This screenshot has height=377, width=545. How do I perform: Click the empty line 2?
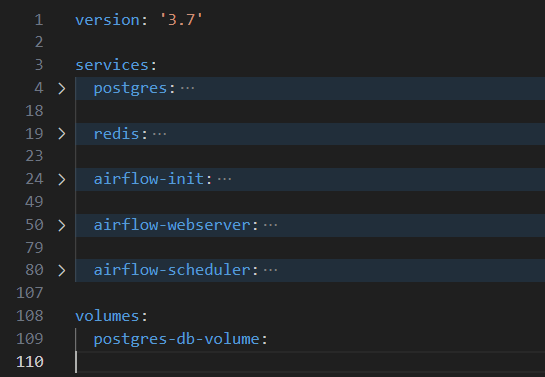(310, 42)
